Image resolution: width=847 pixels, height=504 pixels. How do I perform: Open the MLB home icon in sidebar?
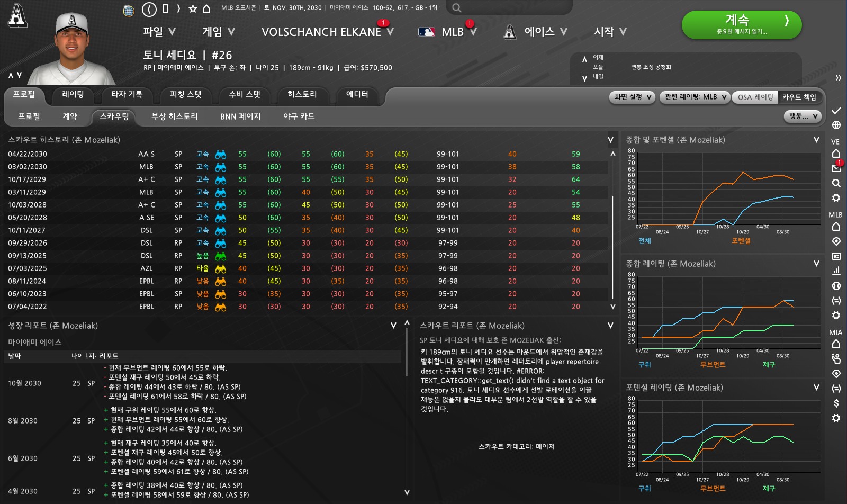click(836, 227)
